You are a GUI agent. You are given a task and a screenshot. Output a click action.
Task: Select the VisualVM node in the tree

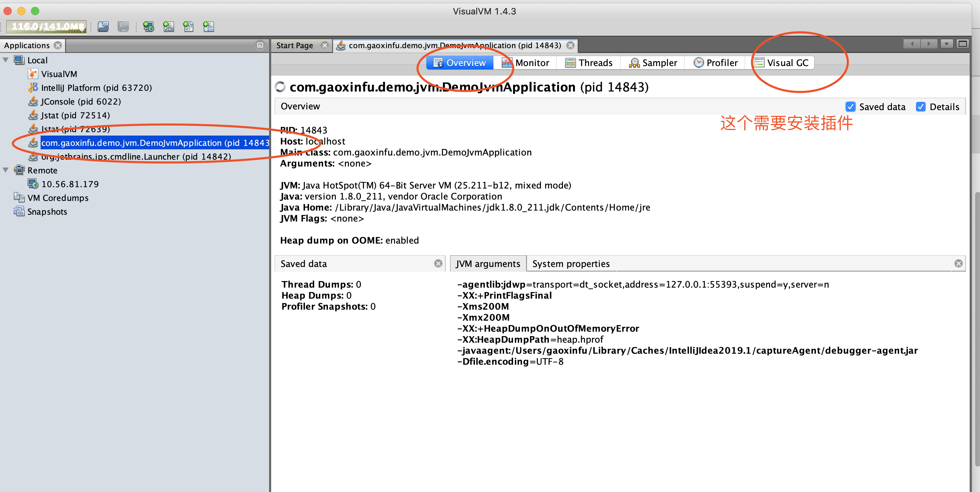coord(58,74)
